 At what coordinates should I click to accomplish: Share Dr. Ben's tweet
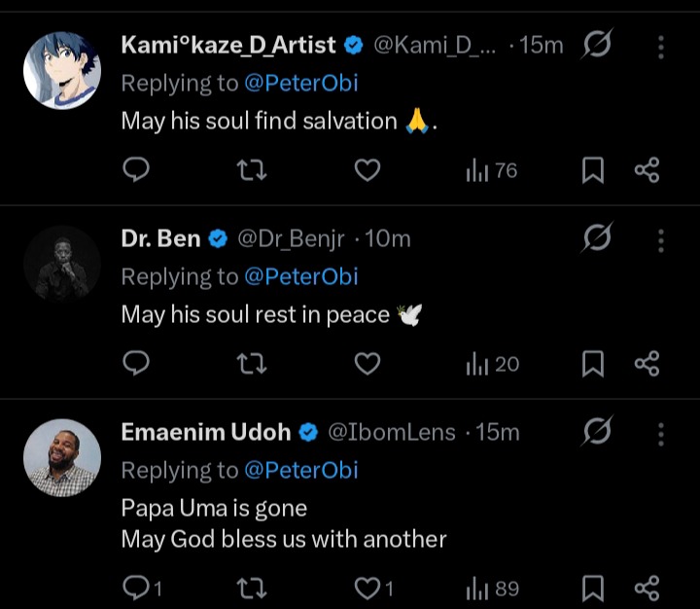(647, 364)
